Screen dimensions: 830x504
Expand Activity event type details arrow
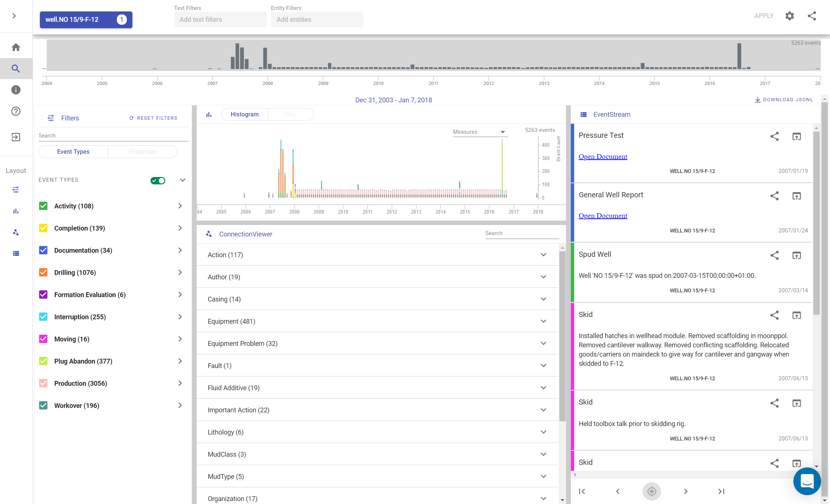click(x=180, y=206)
